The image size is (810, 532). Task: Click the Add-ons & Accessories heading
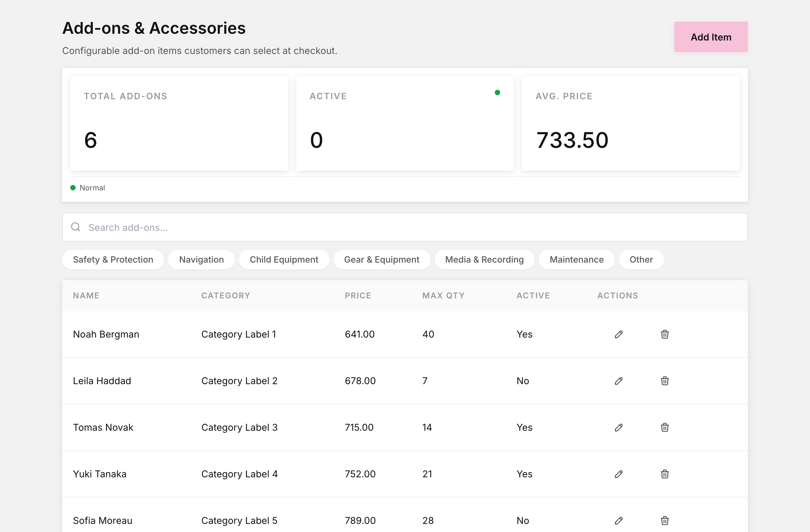tap(154, 28)
